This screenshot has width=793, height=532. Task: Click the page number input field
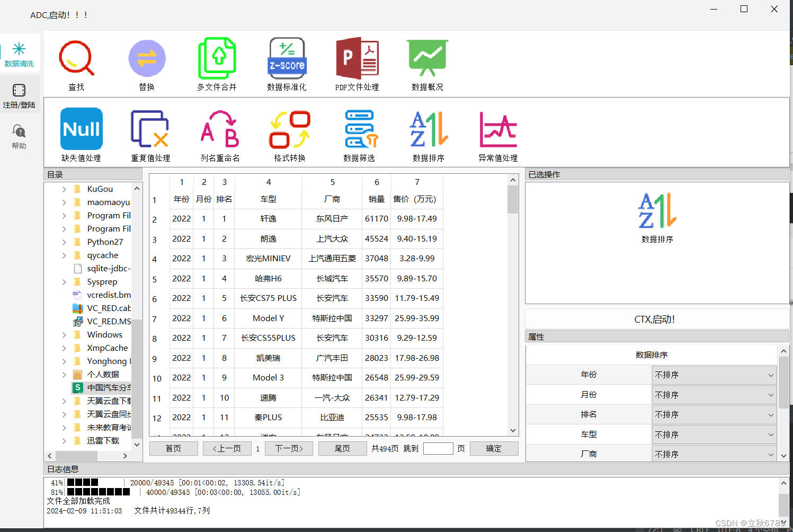[x=438, y=448]
